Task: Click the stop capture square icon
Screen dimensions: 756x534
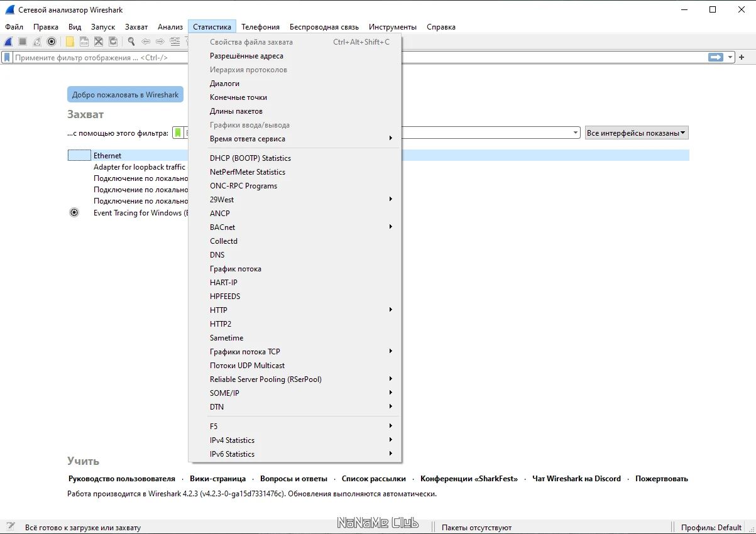Action: 23,41
